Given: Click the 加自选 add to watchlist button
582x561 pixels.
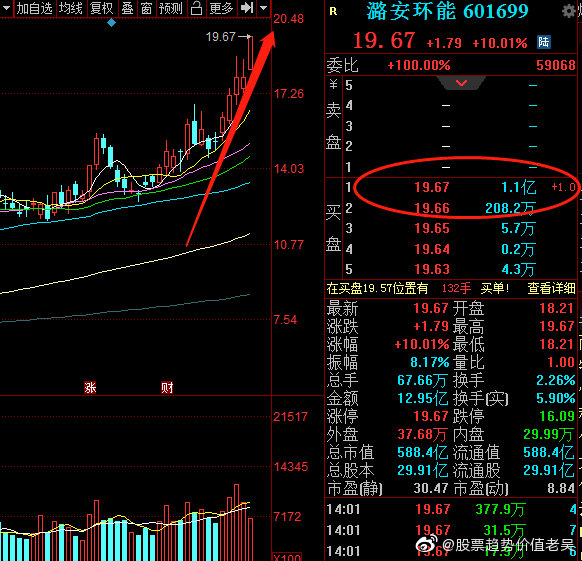Looking at the screenshot, I should tap(35, 8).
